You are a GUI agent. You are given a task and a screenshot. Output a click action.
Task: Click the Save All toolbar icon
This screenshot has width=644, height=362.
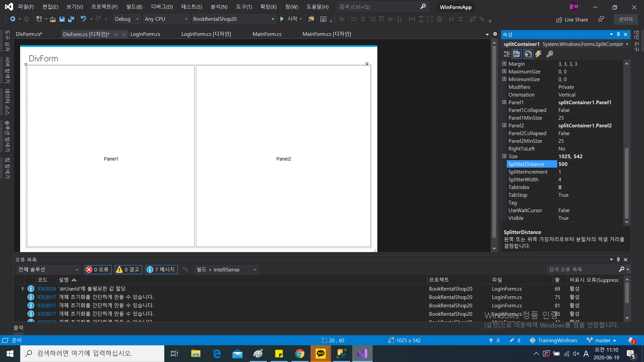click(x=71, y=19)
